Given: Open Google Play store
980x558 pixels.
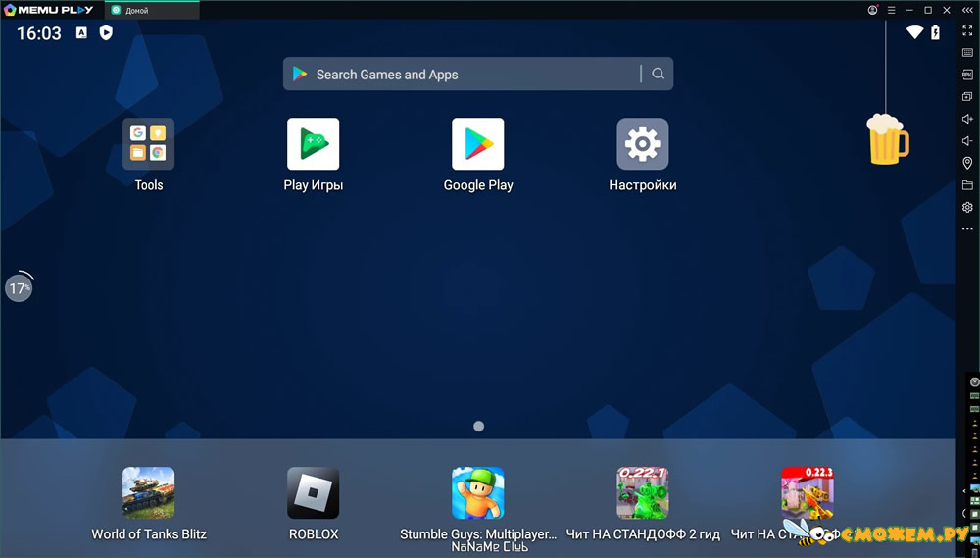Looking at the screenshot, I should (x=478, y=144).
